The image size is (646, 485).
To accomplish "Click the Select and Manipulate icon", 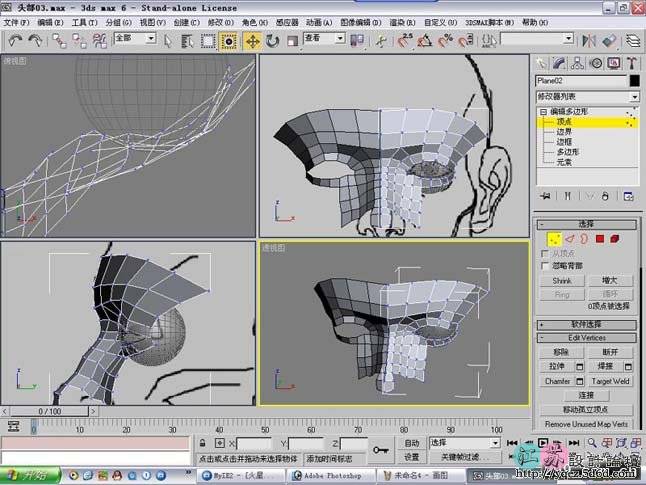I will click(381, 40).
